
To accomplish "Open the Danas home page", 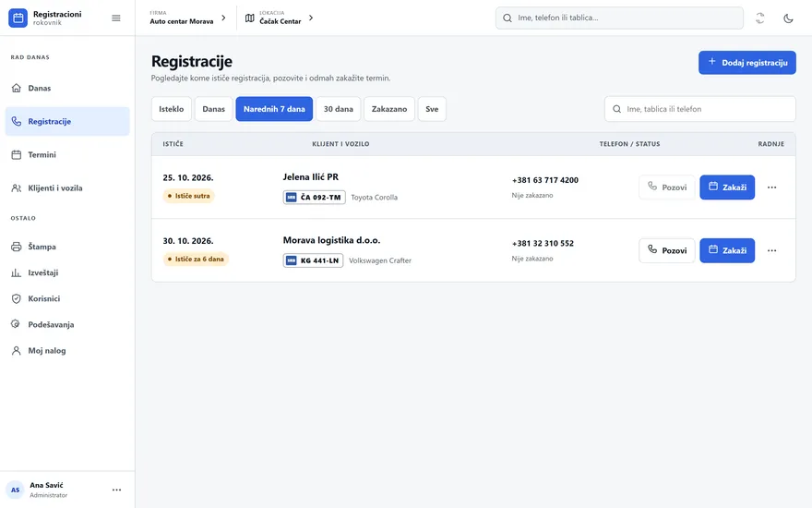I will 67,88.
